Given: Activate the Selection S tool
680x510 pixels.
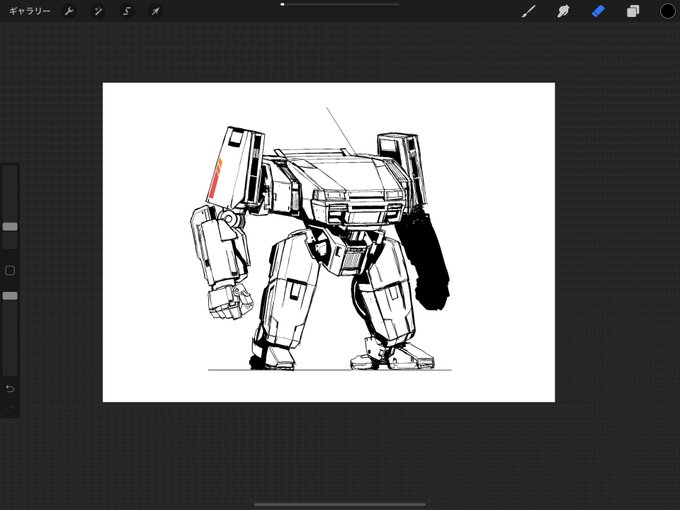Looking at the screenshot, I should 127,11.
